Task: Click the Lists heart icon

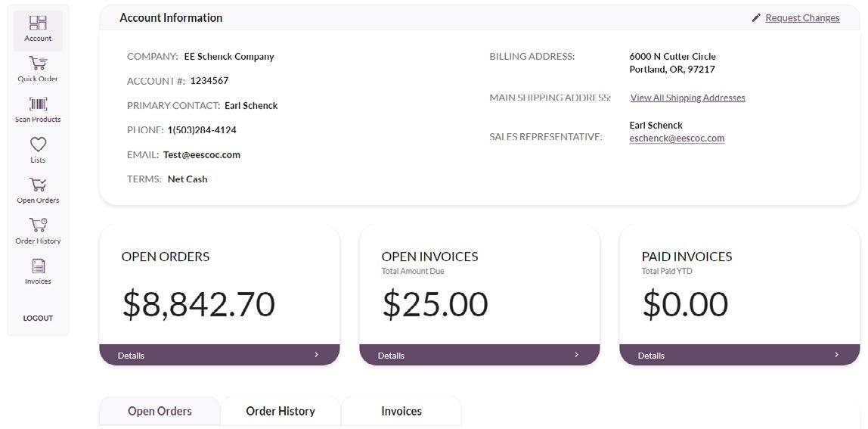Action: coord(38,145)
